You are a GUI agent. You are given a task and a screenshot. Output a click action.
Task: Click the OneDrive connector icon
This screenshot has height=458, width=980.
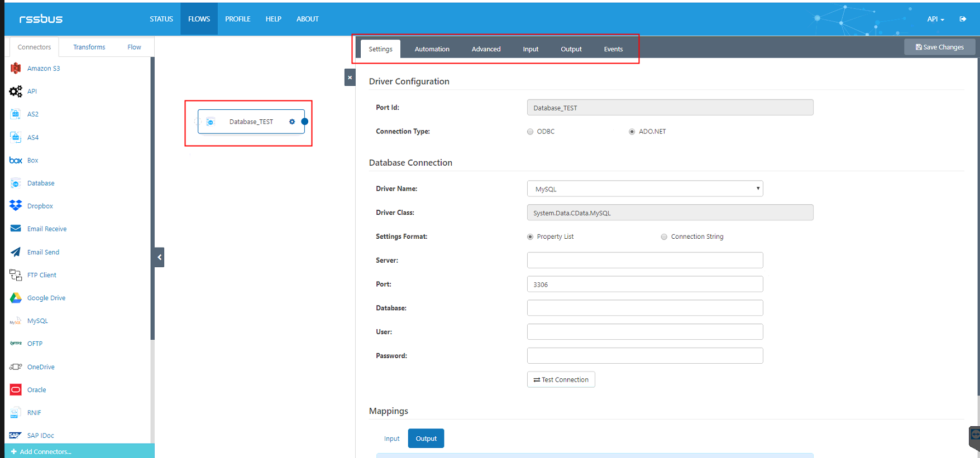(16, 367)
